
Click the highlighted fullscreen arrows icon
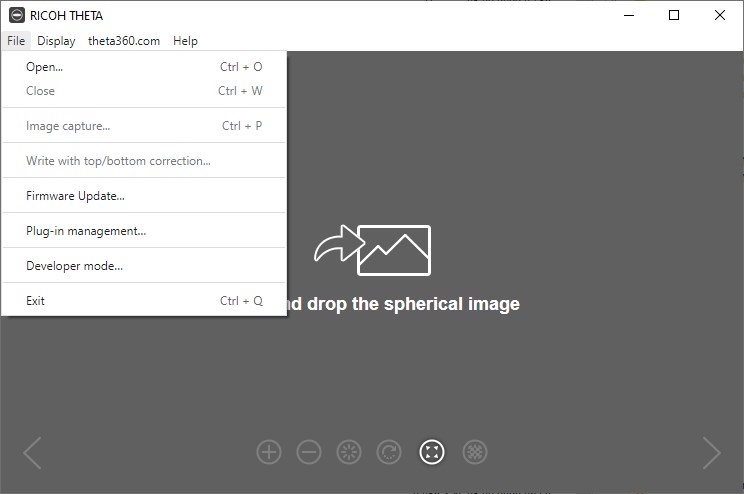pos(431,452)
